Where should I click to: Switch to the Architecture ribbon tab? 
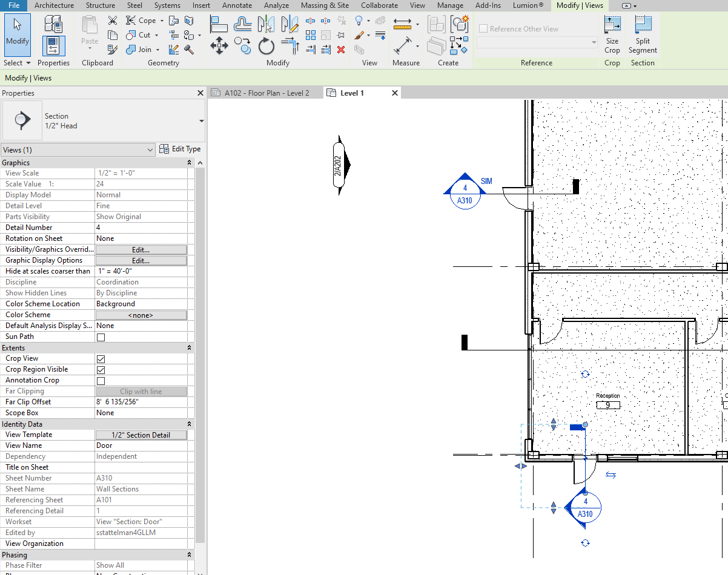pyautogui.click(x=54, y=5)
